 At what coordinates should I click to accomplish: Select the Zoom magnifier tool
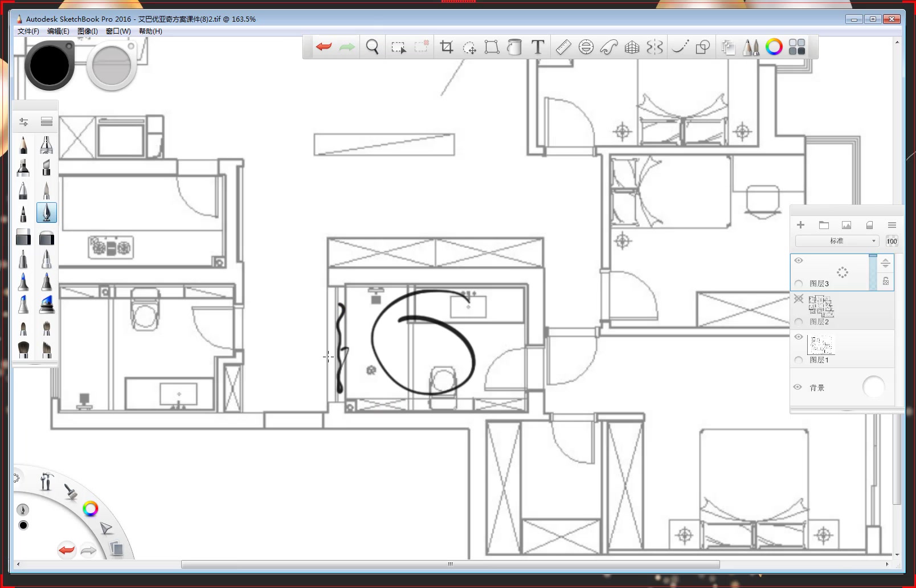coord(373,47)
